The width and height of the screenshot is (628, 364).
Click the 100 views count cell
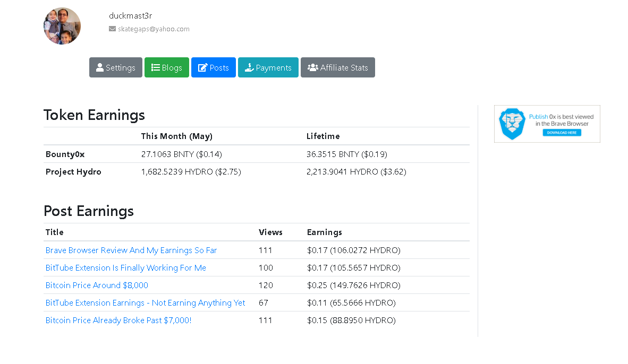[x=266, y=268]
